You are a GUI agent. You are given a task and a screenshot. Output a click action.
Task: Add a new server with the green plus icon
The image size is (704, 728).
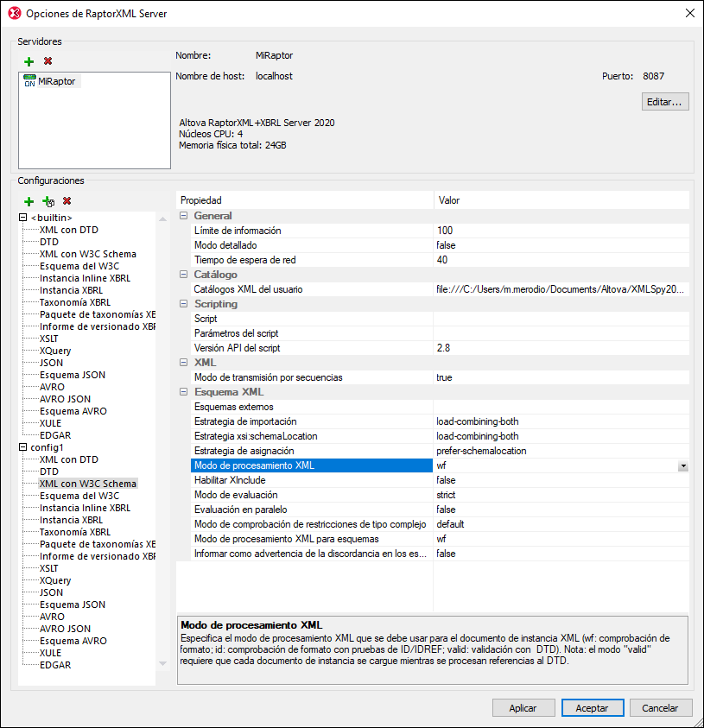click(x=29, y=61)
